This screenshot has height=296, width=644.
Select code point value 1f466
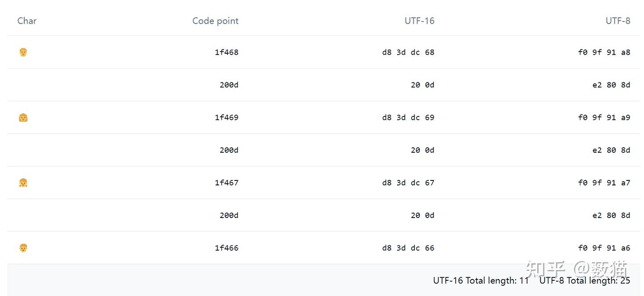[226, 248]
